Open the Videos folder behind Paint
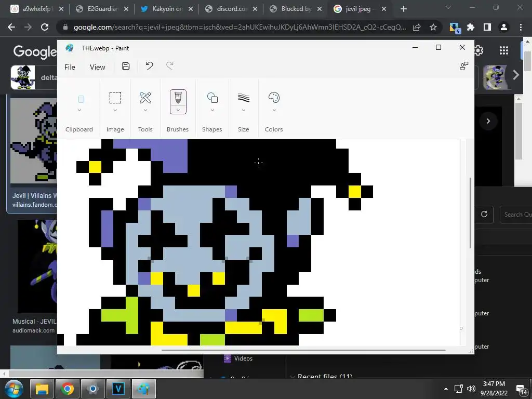This screenshot has width=532, height=399. [238, 358]
